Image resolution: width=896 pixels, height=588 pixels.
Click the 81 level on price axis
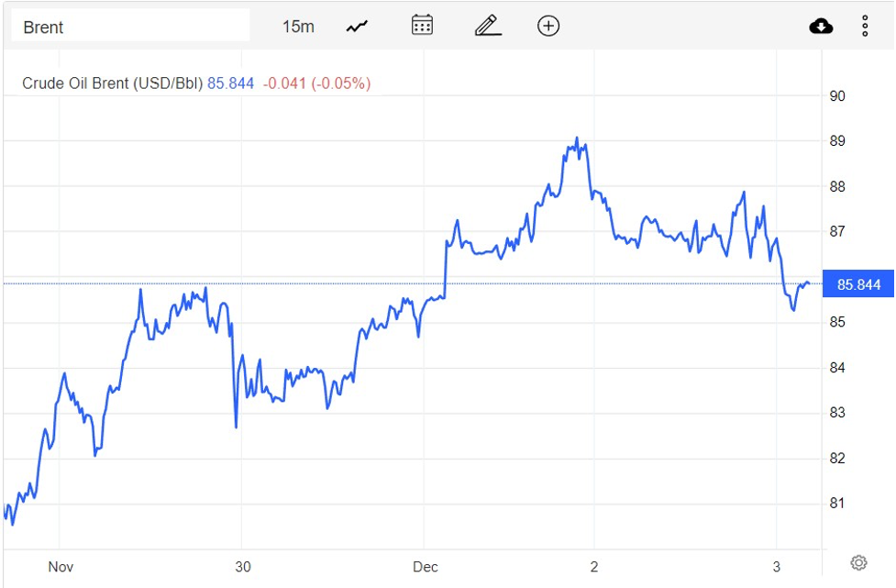pyautogui.click(x=836, y=504)
